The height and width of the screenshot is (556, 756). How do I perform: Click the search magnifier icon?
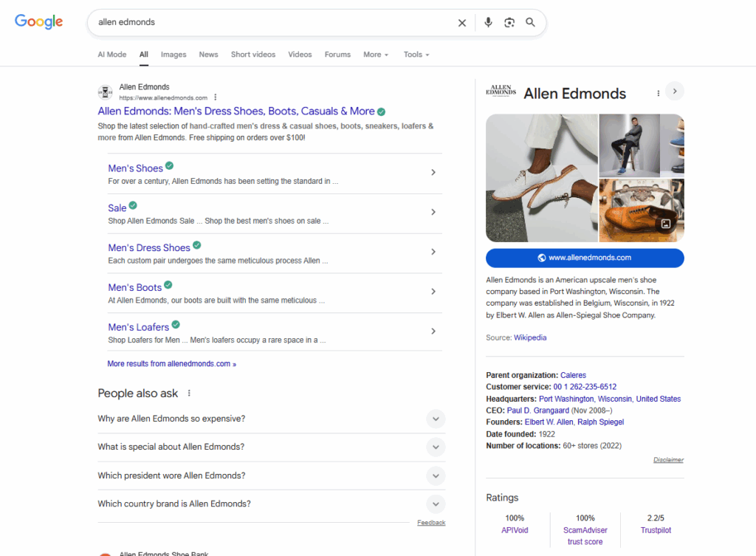pos(530,22)
